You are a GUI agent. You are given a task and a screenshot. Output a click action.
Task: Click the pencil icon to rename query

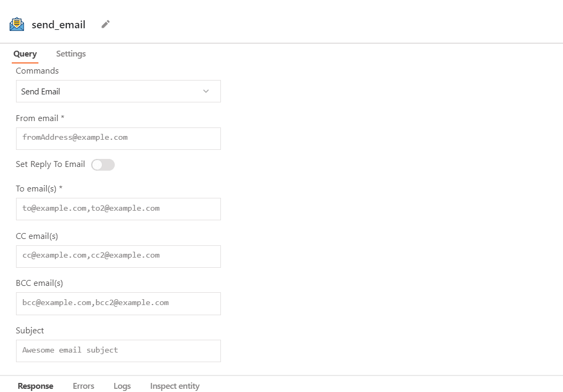click(106, 25)
